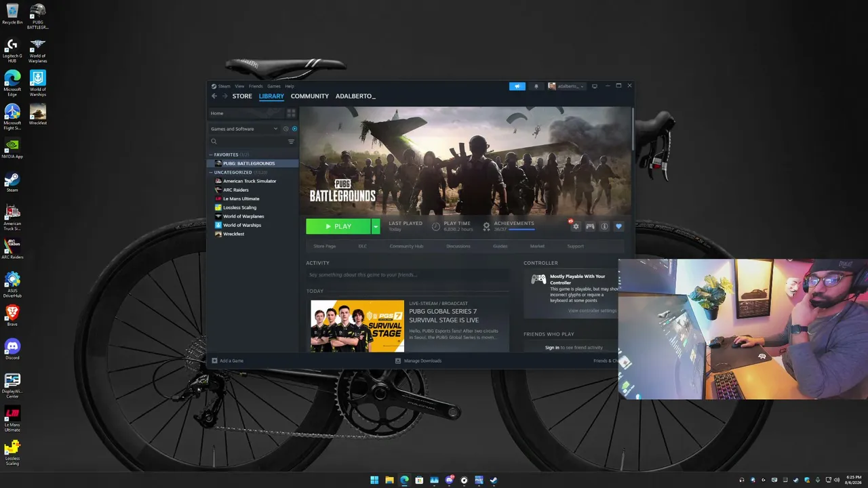Switch to the COMMUNITY tab
Screen dimensions: 868x488
click(310, 96)
